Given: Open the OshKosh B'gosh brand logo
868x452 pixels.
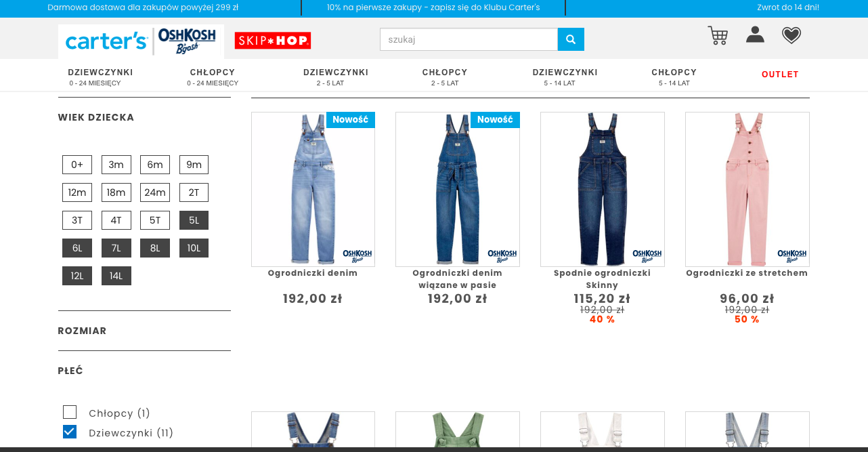Looking at the screenshot, I should pos(187,41).
